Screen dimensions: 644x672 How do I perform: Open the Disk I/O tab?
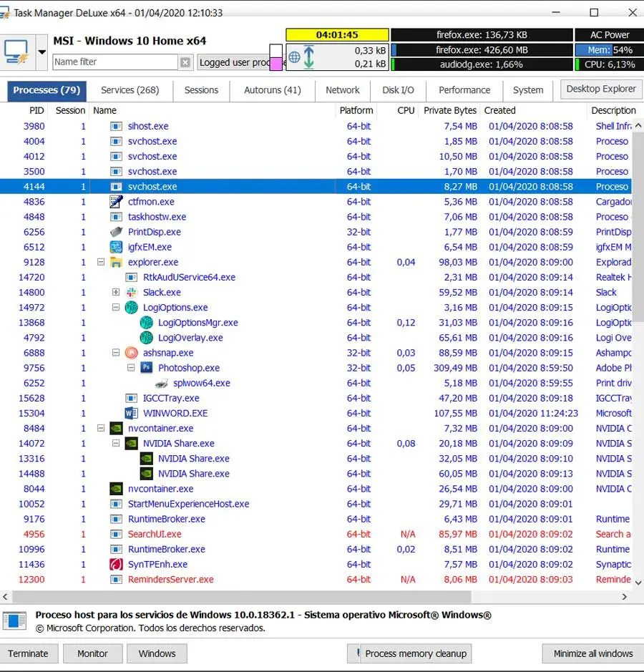(x=398, y=90)
